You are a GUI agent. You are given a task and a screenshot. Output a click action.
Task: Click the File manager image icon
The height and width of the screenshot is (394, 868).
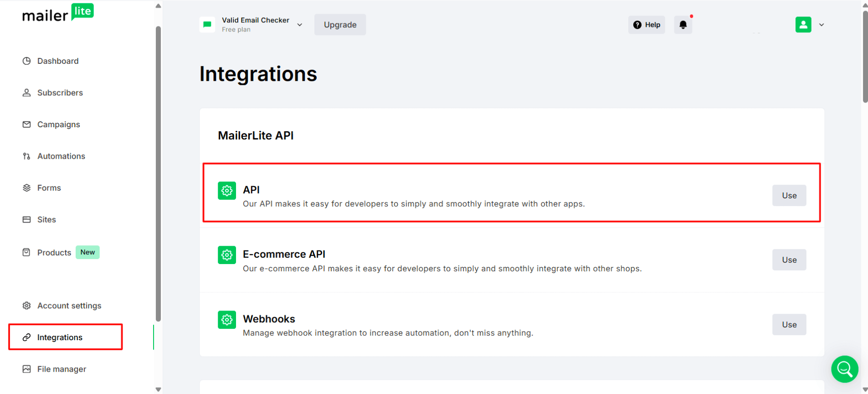point(26,369)
